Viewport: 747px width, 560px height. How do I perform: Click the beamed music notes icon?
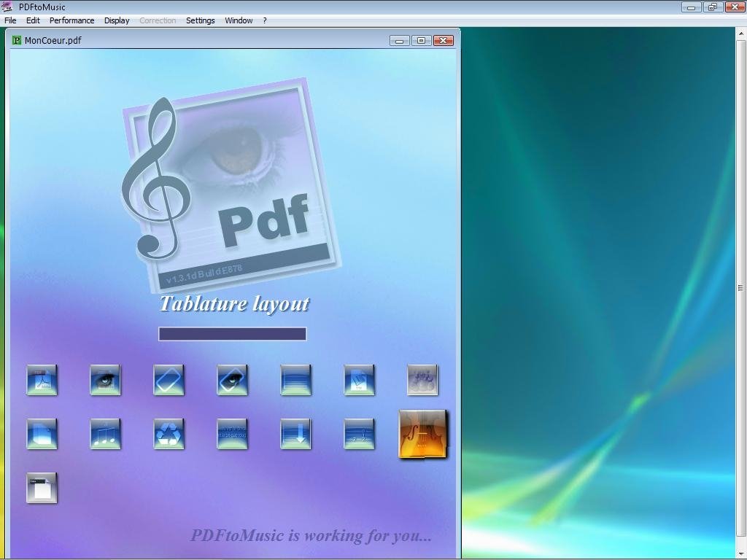[105, 434]
